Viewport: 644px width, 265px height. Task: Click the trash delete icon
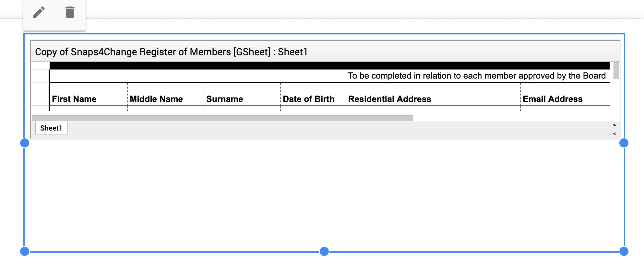click(x=70, y=13)
